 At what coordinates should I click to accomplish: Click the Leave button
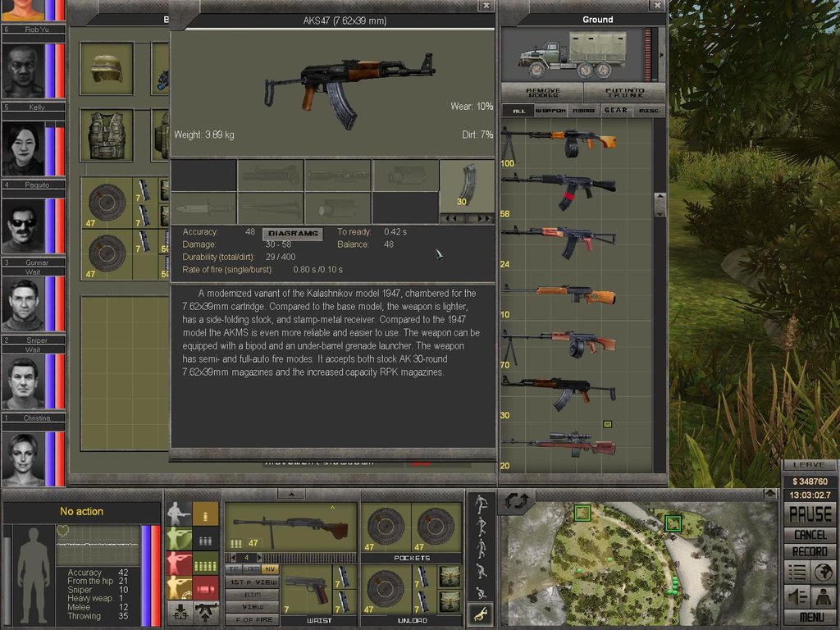click(x=809, y=465)
